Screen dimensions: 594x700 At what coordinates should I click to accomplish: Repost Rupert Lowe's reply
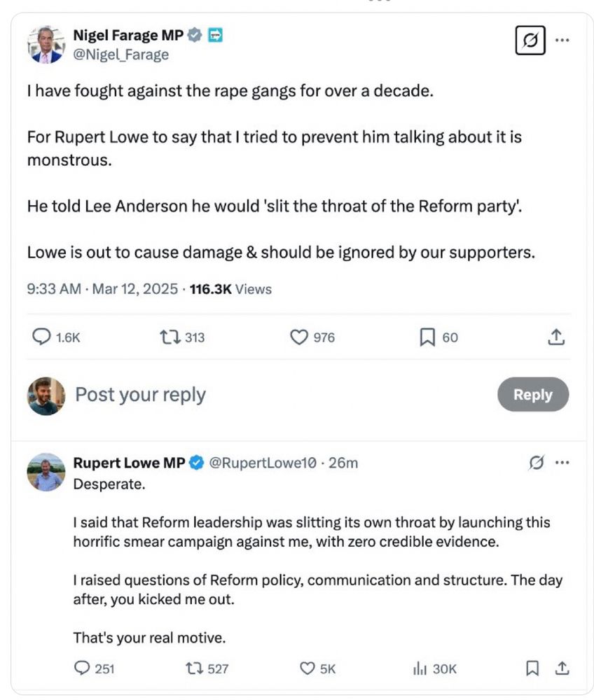tap(193, 668)
